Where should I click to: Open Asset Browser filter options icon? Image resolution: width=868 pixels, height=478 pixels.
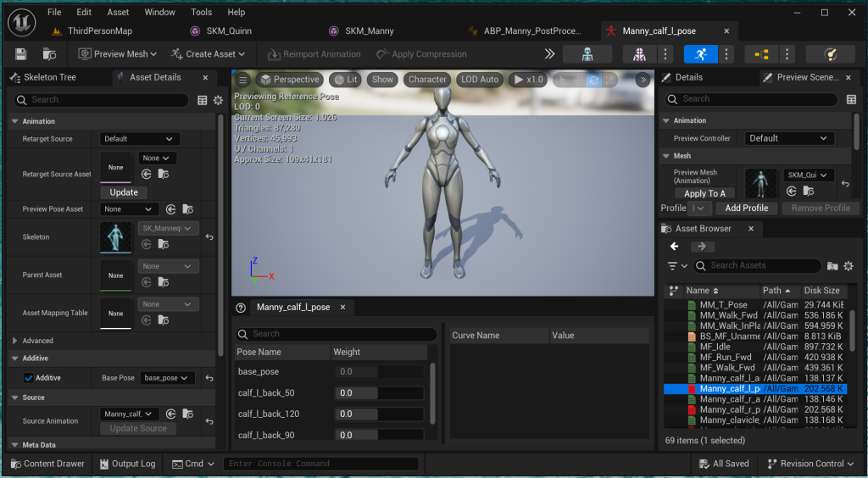click(x=677, y=266)
